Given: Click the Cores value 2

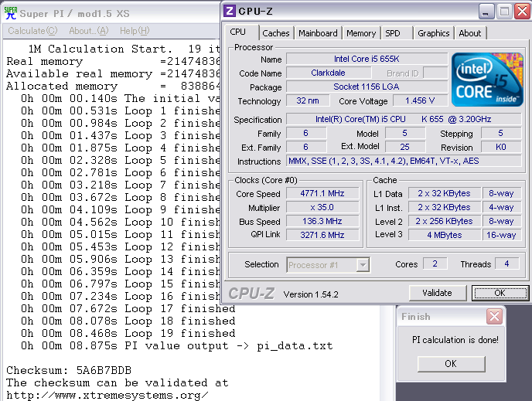Looking at the screenshot, I should [x=435, y=263].
